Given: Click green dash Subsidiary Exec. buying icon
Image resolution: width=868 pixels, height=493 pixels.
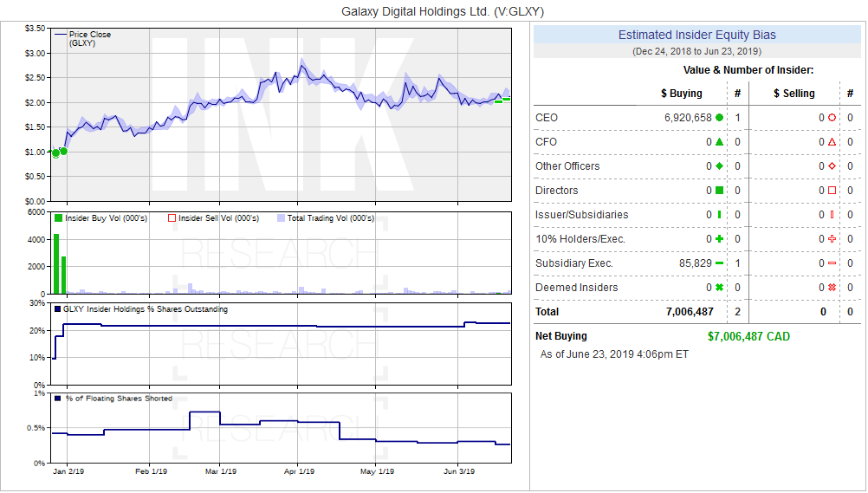Looking at the screenshot, I should click(719, 263).
